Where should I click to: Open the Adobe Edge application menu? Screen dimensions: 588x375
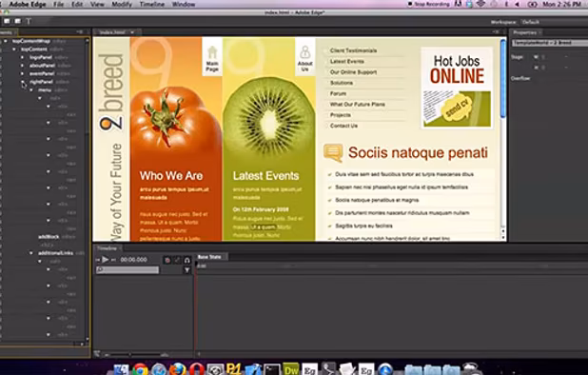28,5
